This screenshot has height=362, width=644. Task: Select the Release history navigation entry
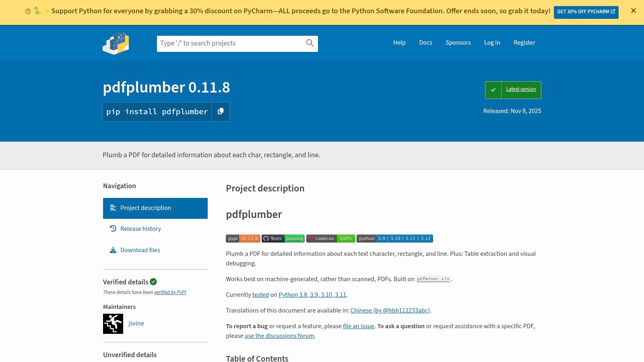click(x=140, y=228)
